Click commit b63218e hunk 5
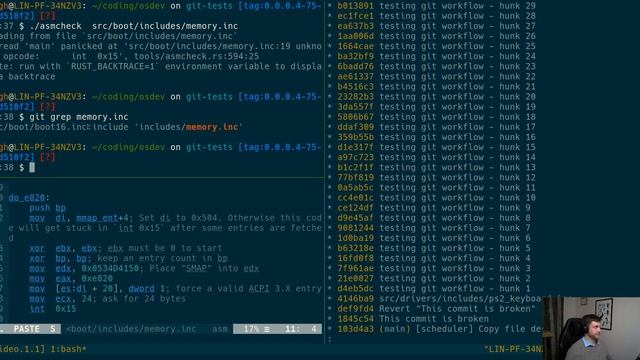Screen dimensions: 640x360 tap(434, 248)
